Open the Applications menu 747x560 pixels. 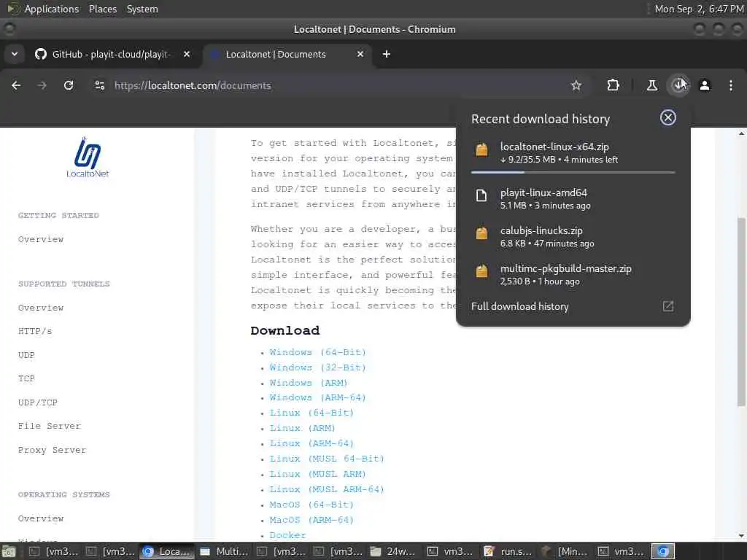click(51, 9)
